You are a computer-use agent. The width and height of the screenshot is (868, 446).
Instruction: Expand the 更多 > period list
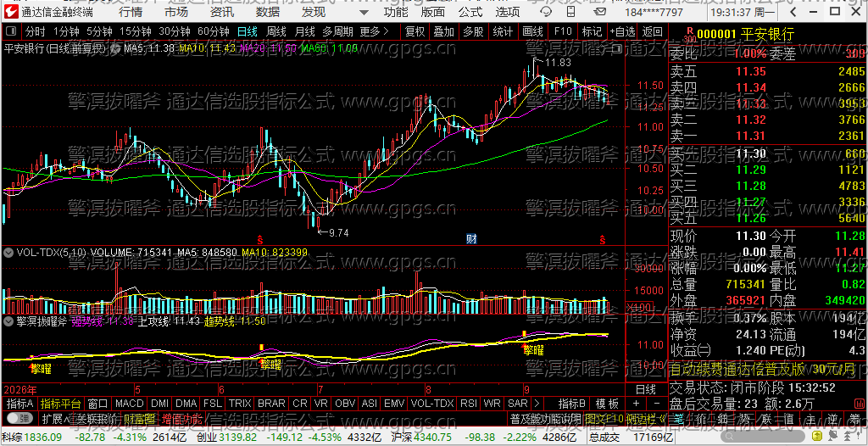tap(374, 31)
